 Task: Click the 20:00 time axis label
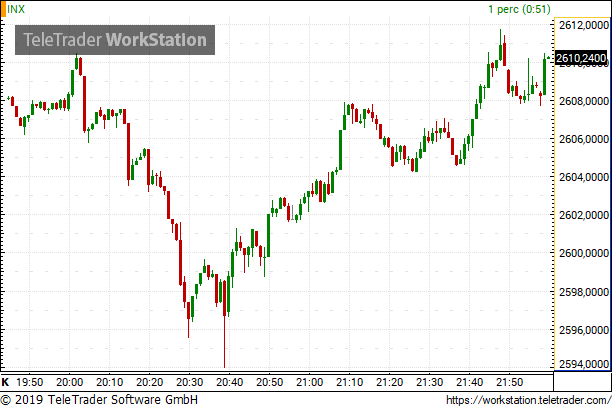coord(69,382)
